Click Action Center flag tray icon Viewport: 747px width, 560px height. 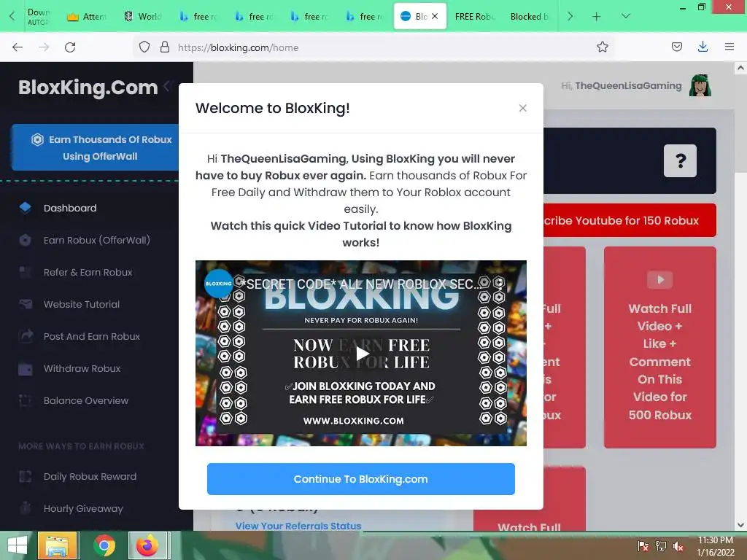pyautogui.click(x=643, y=546)
